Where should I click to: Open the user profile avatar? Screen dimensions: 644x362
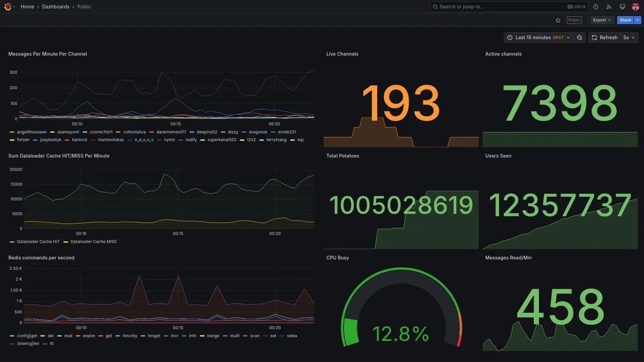(635, 7)
